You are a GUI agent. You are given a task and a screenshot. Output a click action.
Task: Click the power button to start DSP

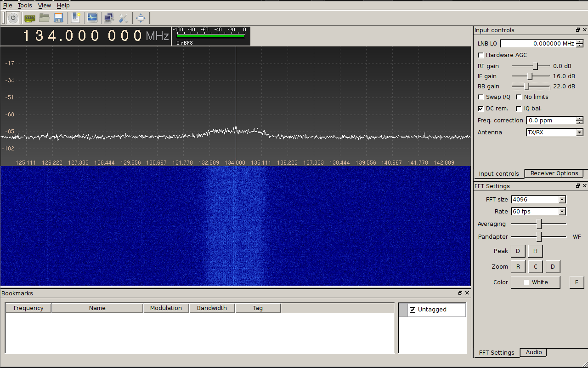(x=13, y=18)
